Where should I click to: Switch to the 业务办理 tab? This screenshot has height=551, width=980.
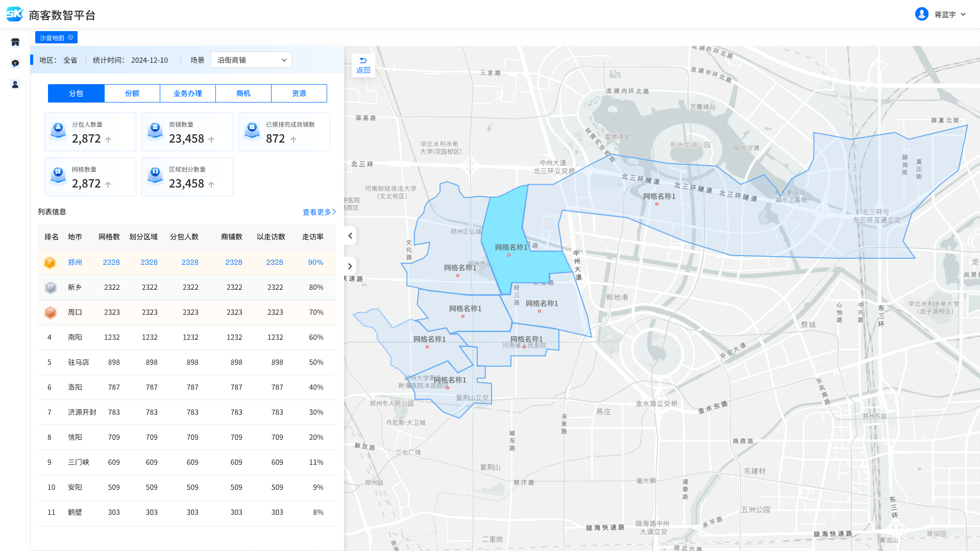[x=188, y=93]
